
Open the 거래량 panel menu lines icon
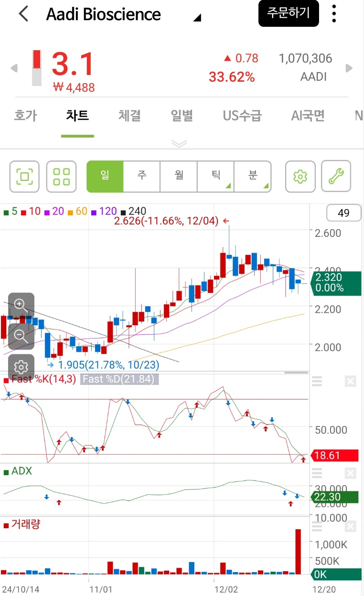[317, 526]
